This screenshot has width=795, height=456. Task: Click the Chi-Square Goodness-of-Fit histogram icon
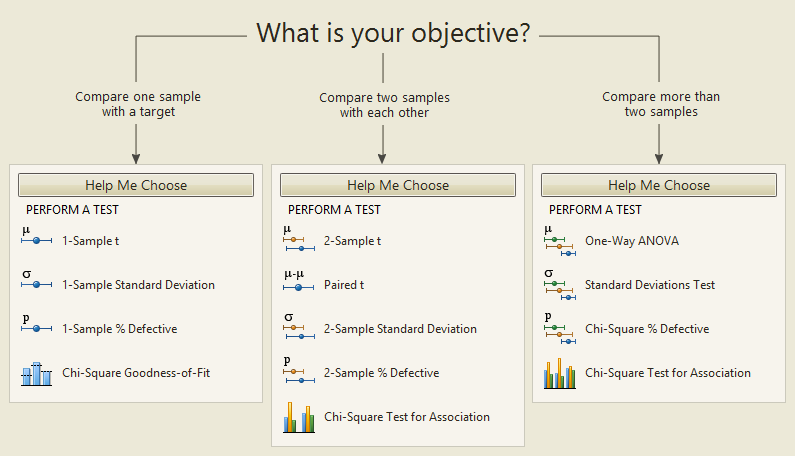(x=37, y=374)
